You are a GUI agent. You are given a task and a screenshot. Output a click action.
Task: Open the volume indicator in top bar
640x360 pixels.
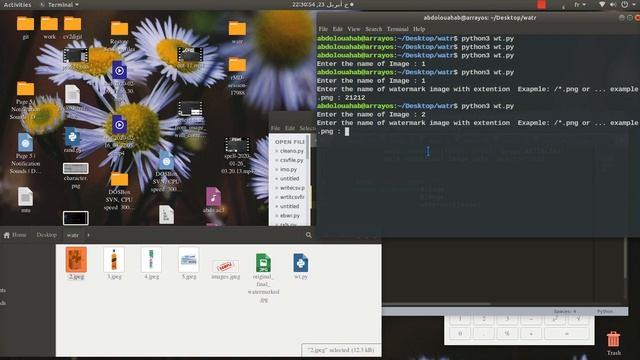(x=613, y=4)
